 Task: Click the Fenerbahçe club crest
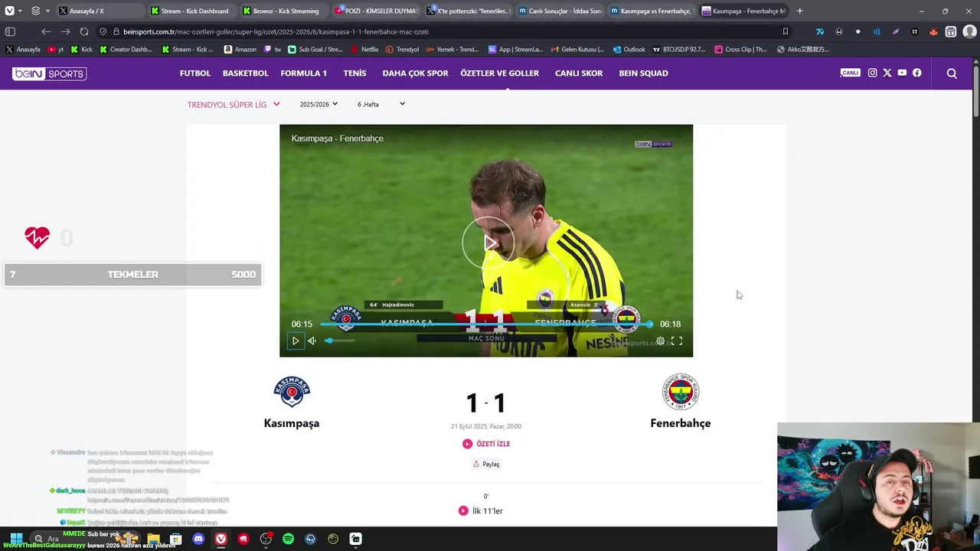pos(681,392)
